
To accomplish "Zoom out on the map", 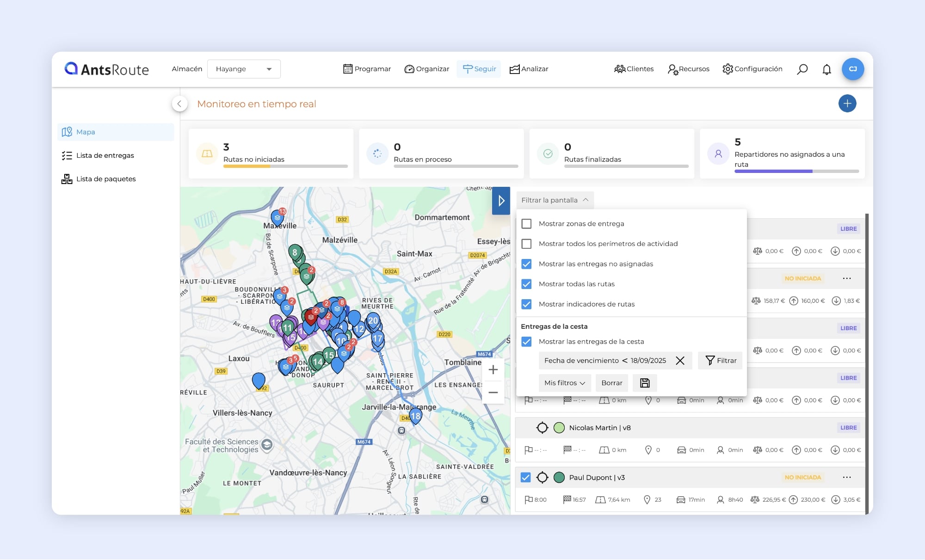I will pyautogui.click(x=493, y=393).
